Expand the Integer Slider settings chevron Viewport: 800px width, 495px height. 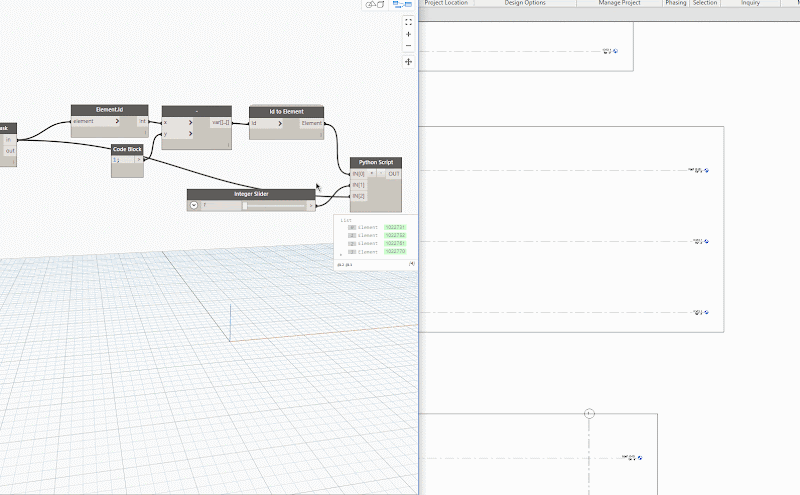point(193,205)
